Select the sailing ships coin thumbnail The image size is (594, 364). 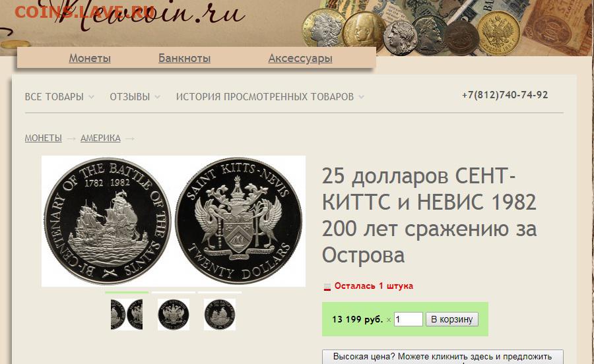(x=220, y=314)
